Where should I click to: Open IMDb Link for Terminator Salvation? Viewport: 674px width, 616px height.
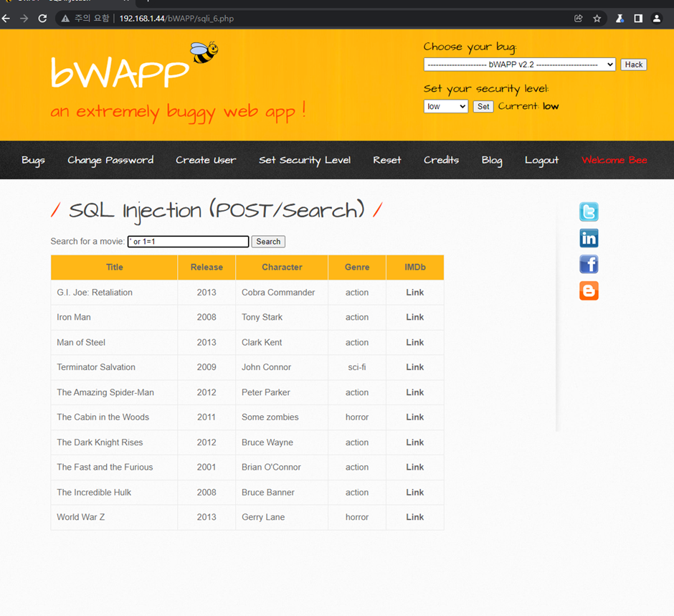415,367
